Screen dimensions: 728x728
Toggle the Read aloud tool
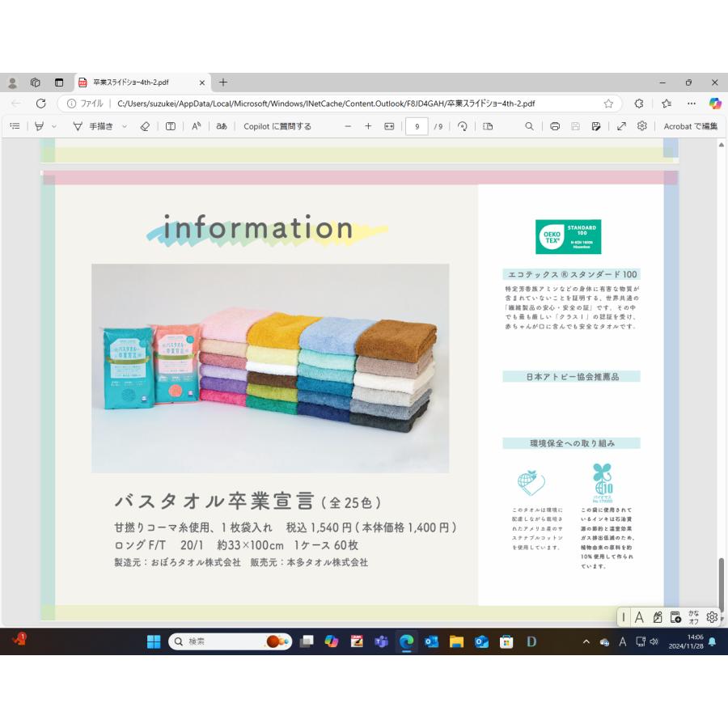(196, 126)
